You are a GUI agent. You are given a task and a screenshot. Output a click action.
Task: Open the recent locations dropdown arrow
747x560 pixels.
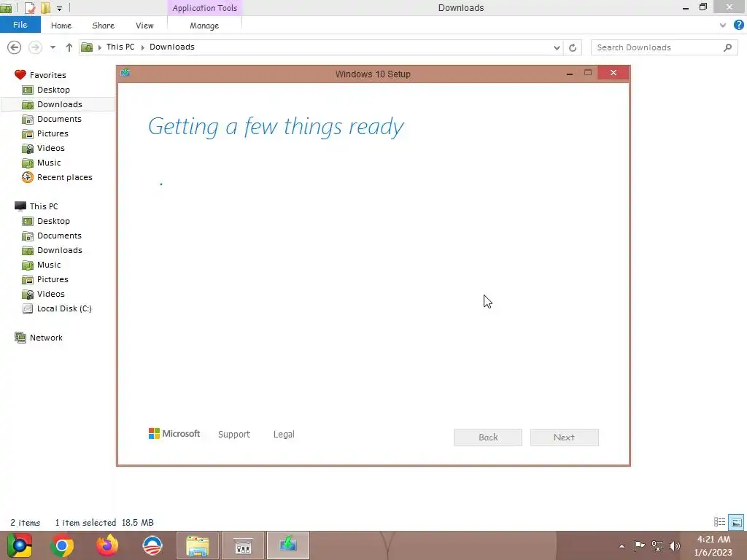53,47
